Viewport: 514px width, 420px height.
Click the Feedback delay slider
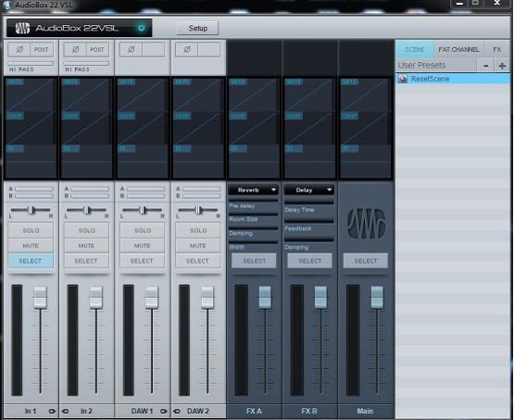[309, 221]
